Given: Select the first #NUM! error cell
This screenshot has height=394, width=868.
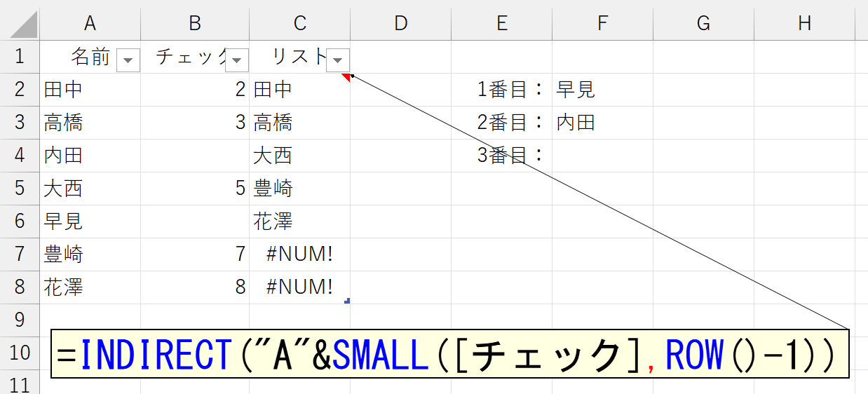Looking at the screenshot, I should (x=299, y=254).
